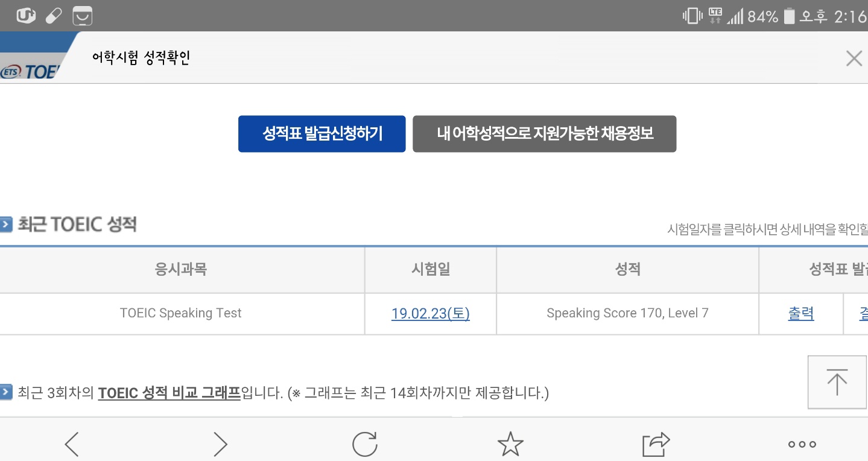The height and width of the screenshot is (461, 868).
Task: Reload the page with the refresh icon
Action: (365, 444)
